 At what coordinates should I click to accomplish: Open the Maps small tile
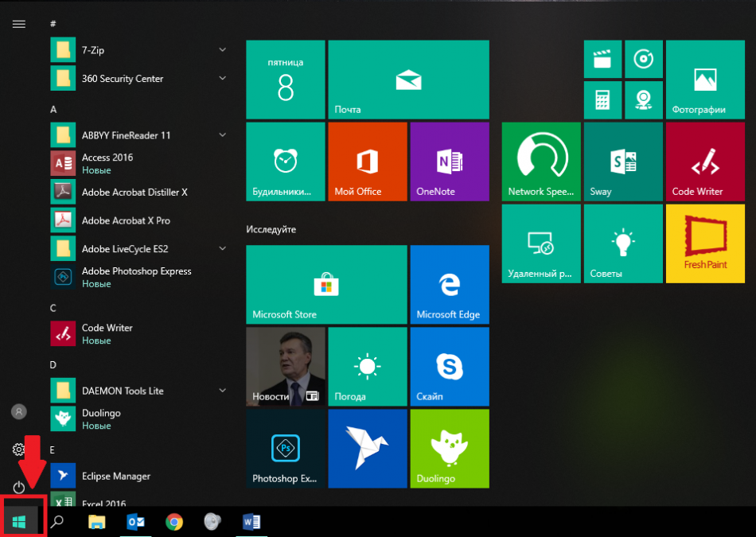(643, 100)
